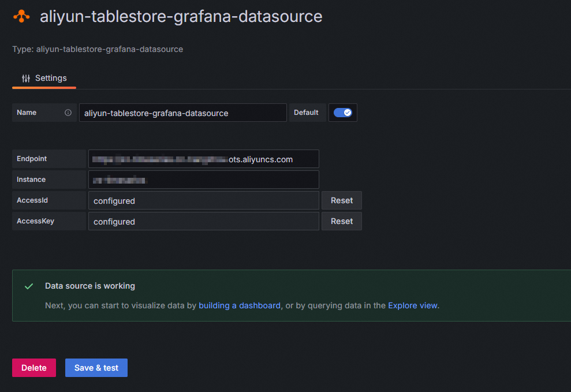Viewport: 571px width, 392px height.
Task: Click the Tablestore datasource logo icon
Action: (21, 17)
